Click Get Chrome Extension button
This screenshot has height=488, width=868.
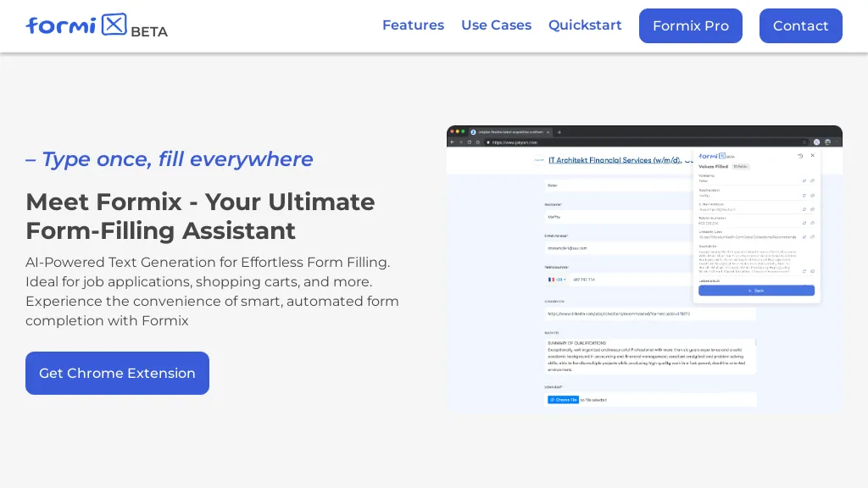117,373
